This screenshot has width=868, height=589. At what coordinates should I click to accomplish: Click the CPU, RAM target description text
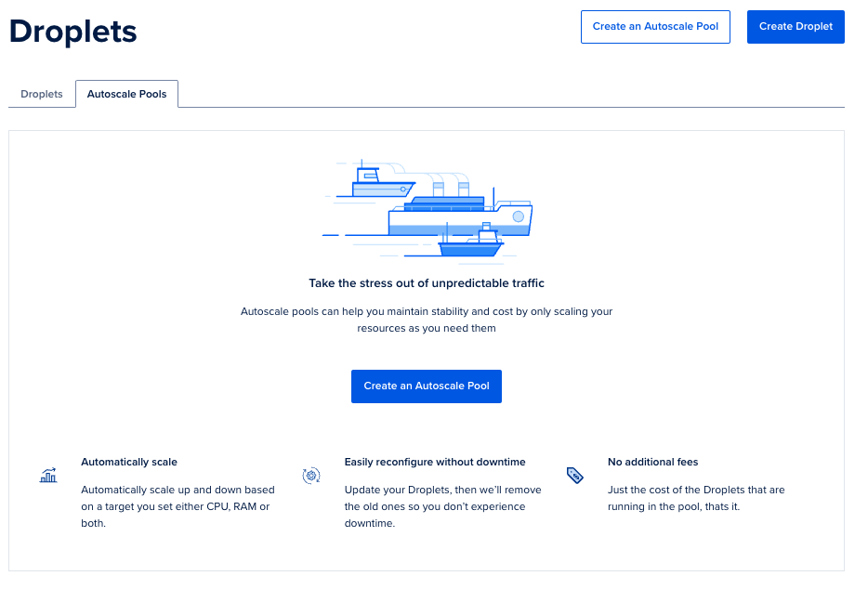176,506
